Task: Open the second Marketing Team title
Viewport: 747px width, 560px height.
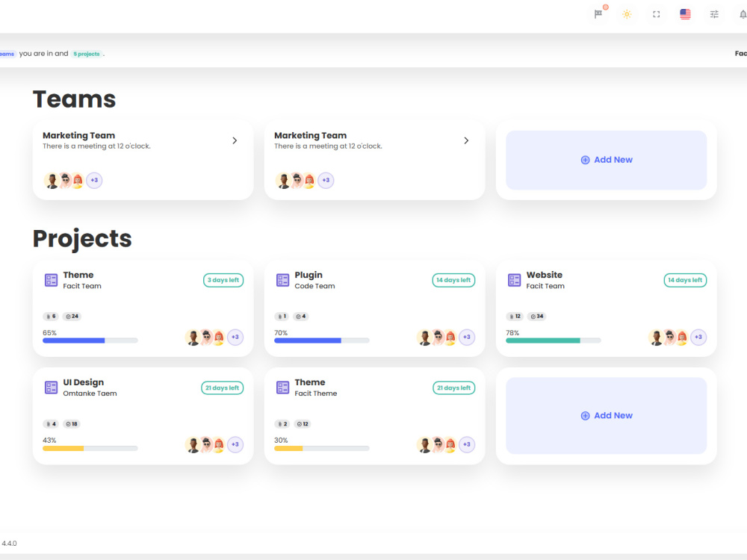Action: click(x=310, y=135)
